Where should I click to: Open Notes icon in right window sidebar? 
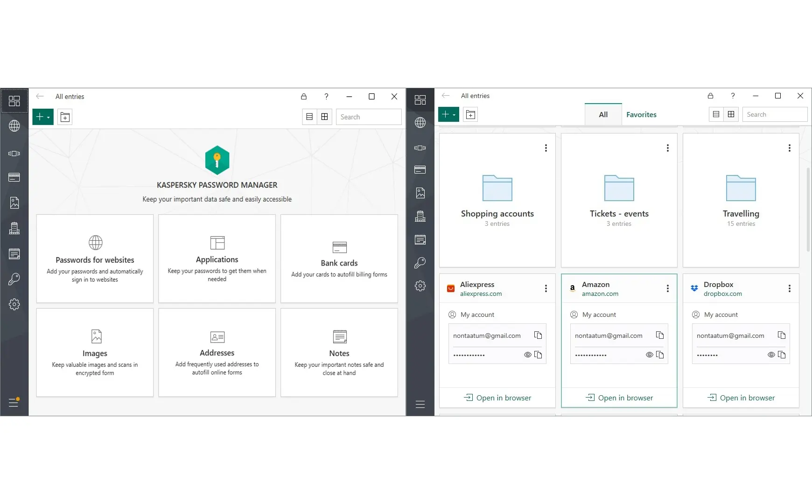pyautogui.click(x=420, y=239)
